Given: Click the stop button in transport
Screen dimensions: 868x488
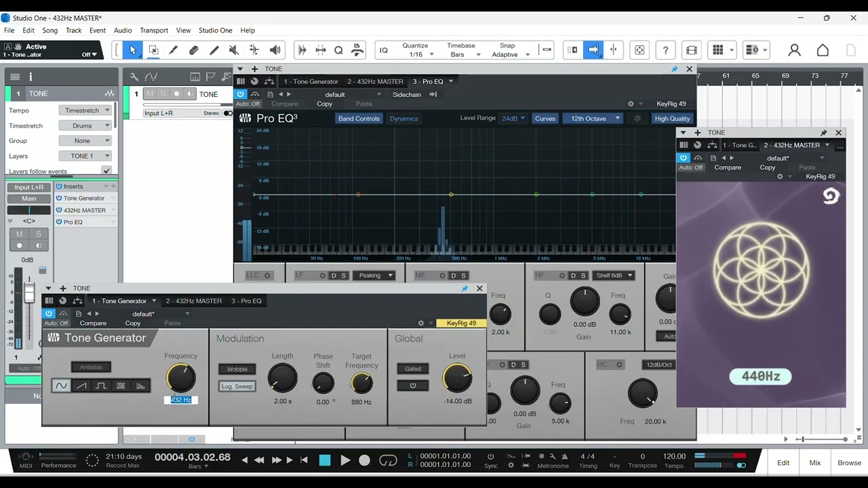Looking at the screenshot, I should click(x=325, y=461).
